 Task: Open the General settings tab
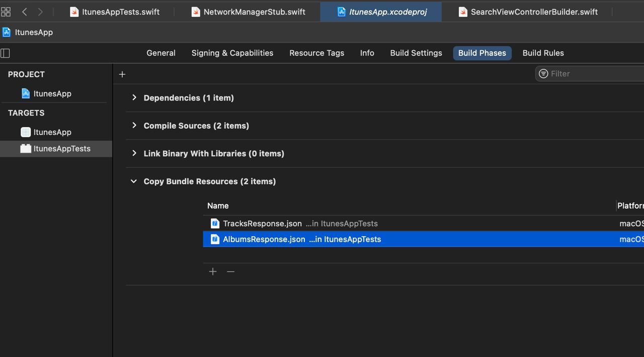(x=161, y=53)
